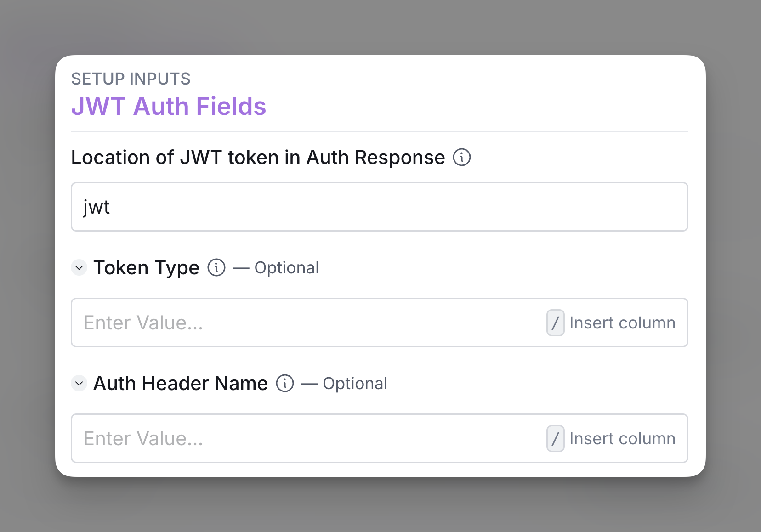Collapse the Auth Header Name section chevron
This screenshot has width=761, height=532.
79,383
